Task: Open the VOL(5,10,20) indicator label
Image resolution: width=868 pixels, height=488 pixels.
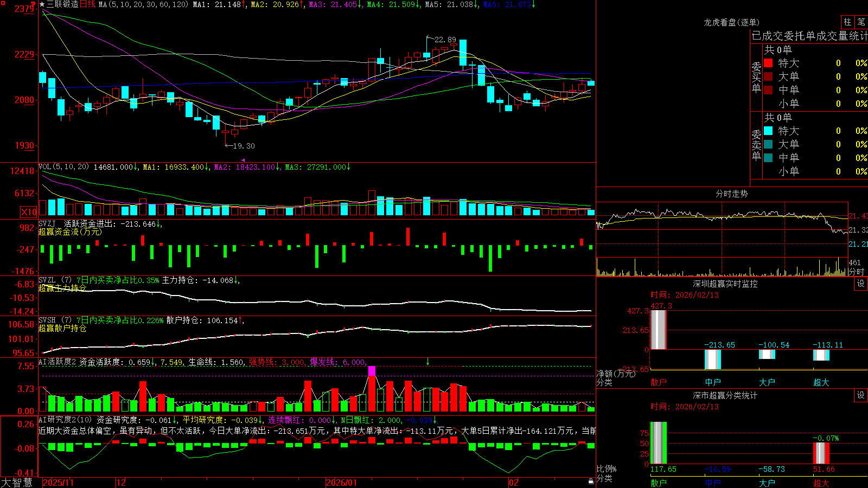Action: 63,167
